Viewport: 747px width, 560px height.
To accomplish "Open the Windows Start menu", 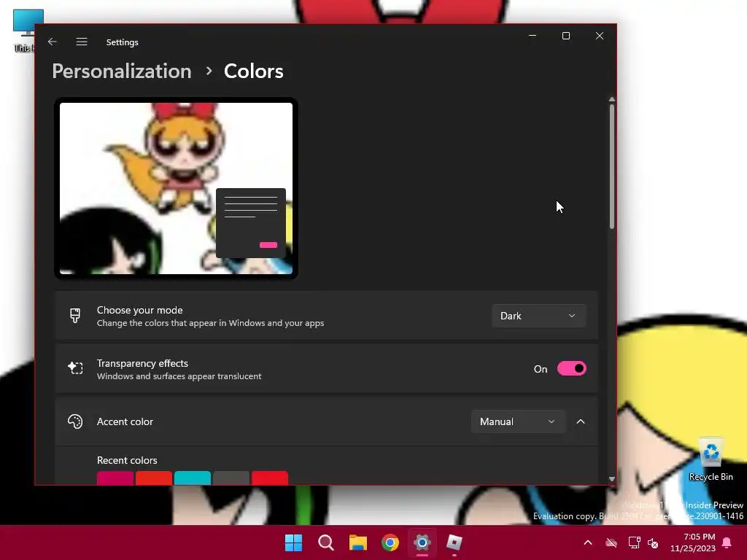I will point(293,542).
